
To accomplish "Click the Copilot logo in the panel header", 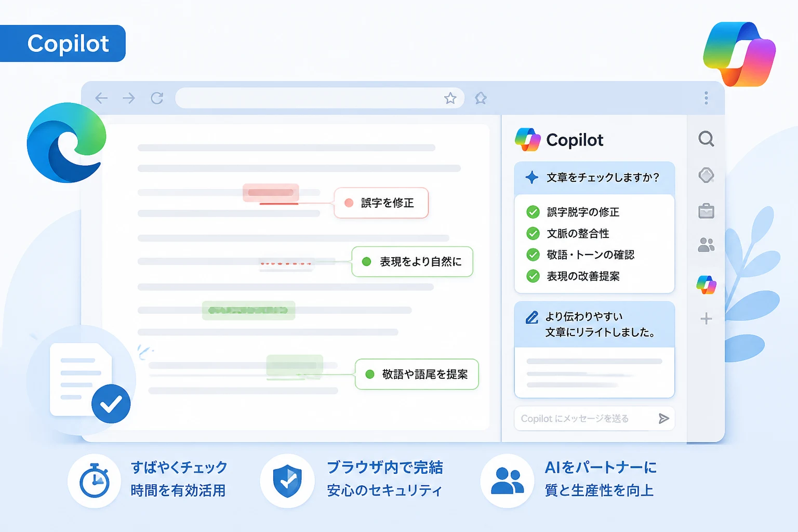I will point(528,140).
